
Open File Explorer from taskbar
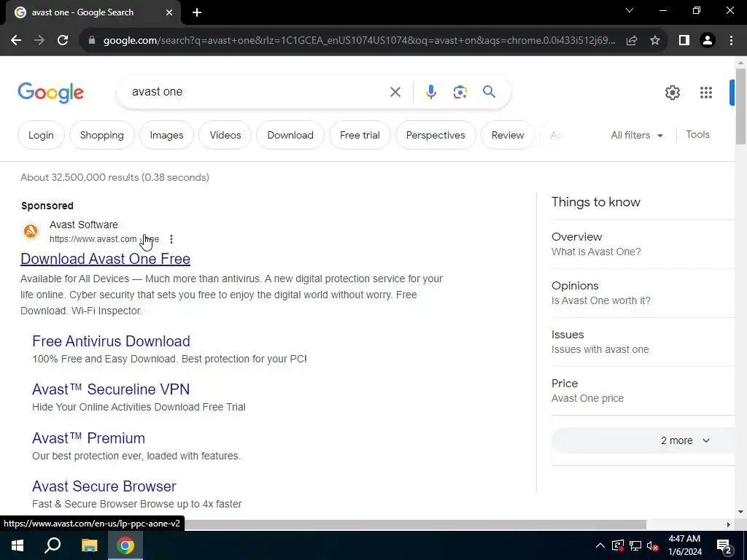point(89,545)
